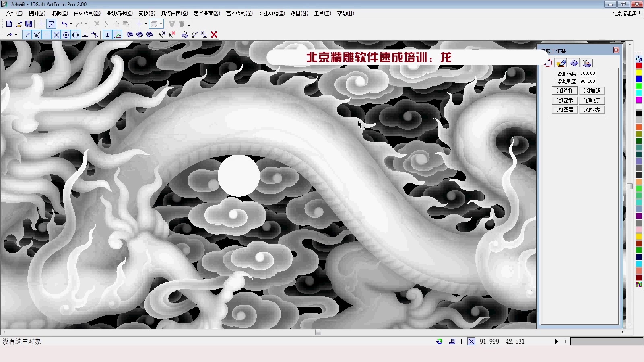644x362 pixels.
Task: Select the circle drawing tool
Action: [x=66, y=35]
